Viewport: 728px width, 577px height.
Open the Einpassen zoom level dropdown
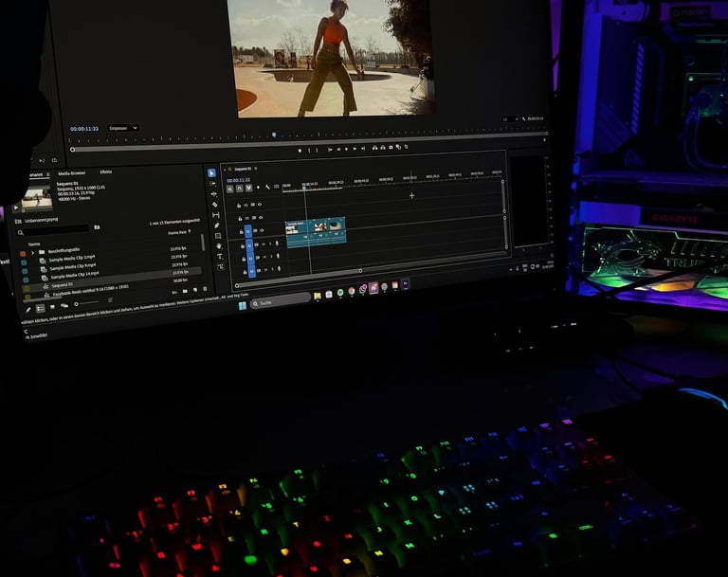tap(123, 128)
